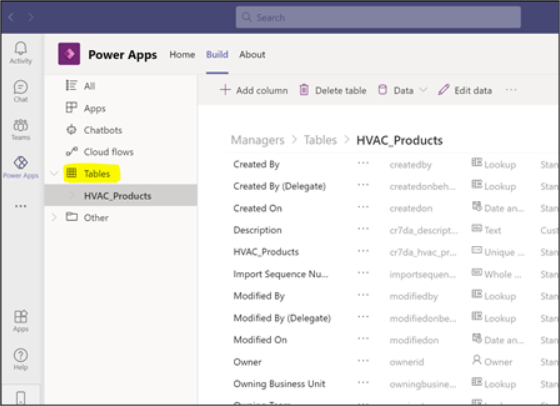Open options for Owner column

(363, 361)
